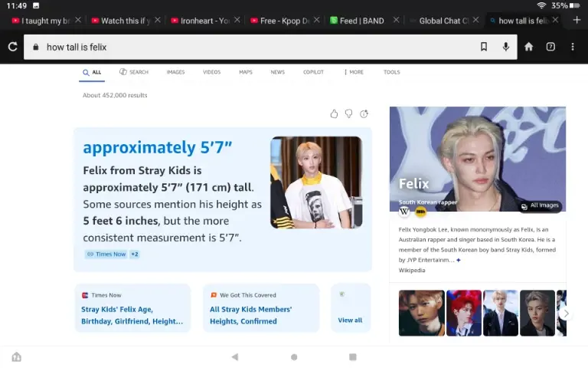This screenshot has width=588, height=368.
Task: Go to the browser home page
Action: pos(529,47)
